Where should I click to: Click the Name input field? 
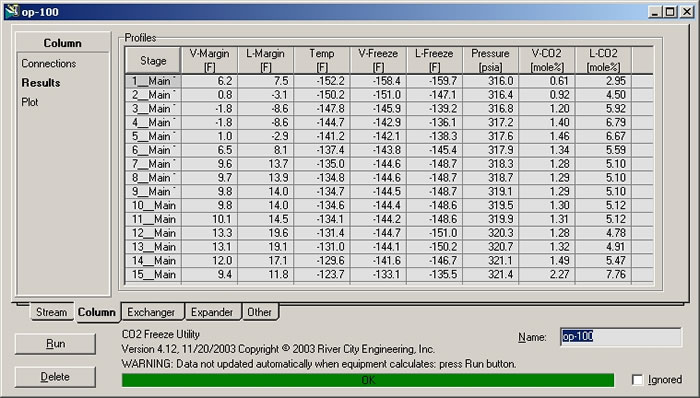[x=621, y=337]
